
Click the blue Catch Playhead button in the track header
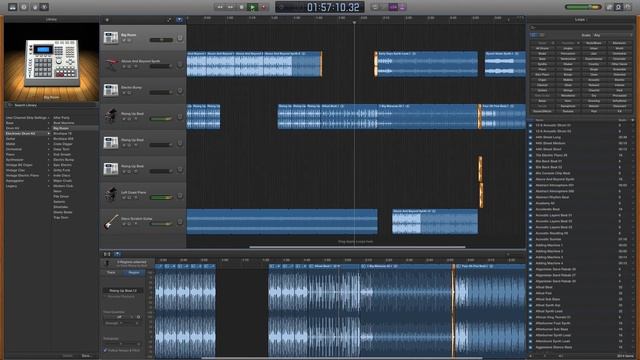(x=180, y=20)
